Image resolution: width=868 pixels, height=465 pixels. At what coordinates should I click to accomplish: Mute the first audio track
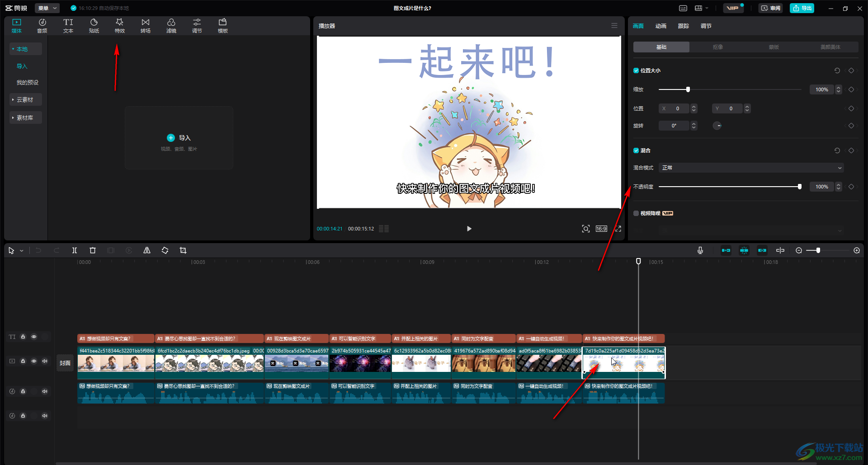pyautogui.click(x=45, y=391)
